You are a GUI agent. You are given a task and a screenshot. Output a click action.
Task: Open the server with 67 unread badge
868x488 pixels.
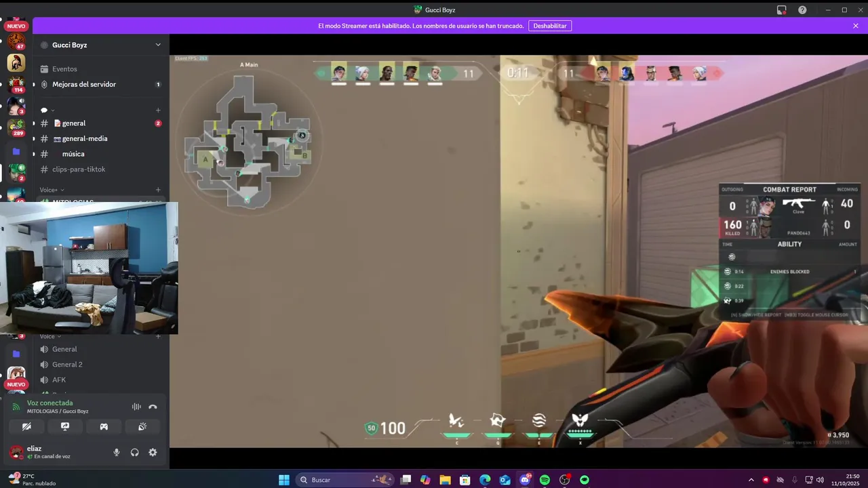pyautogui.click(x=16, y=41)
